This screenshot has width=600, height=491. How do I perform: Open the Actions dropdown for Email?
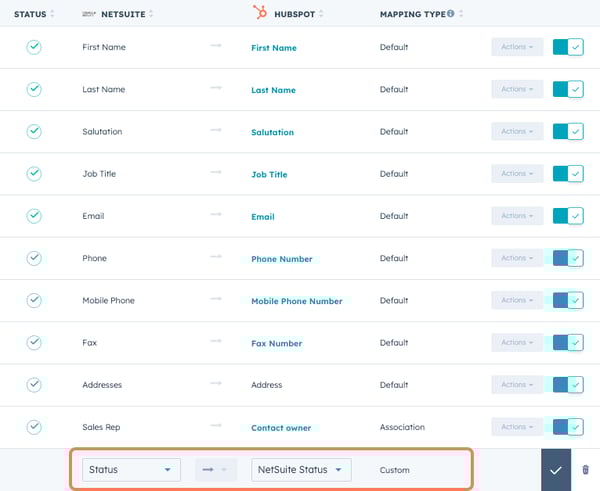[517, 216]
